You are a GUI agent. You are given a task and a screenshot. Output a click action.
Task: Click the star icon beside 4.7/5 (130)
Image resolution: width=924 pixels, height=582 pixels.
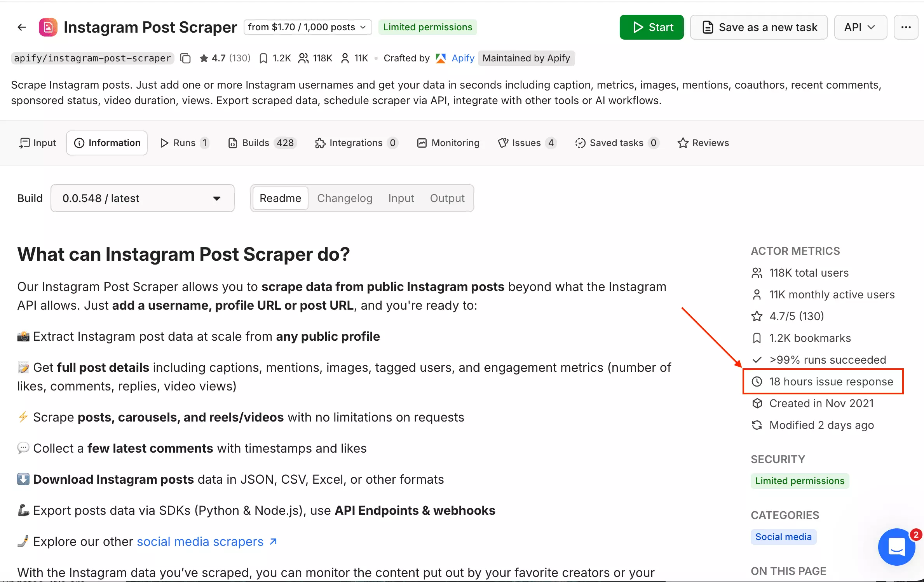[x=757, y=316]
